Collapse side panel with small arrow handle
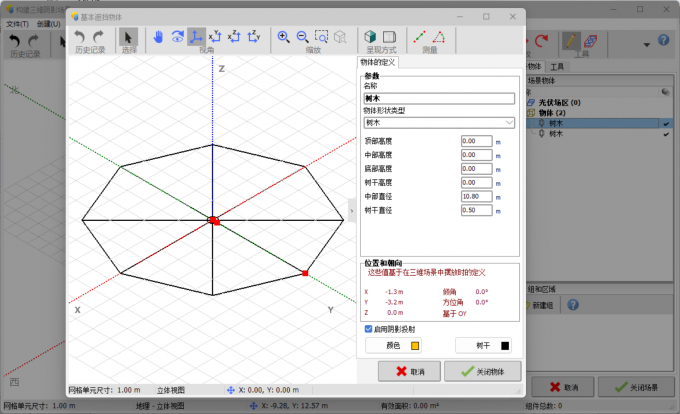The image size is (680, 414). (352, 211)
